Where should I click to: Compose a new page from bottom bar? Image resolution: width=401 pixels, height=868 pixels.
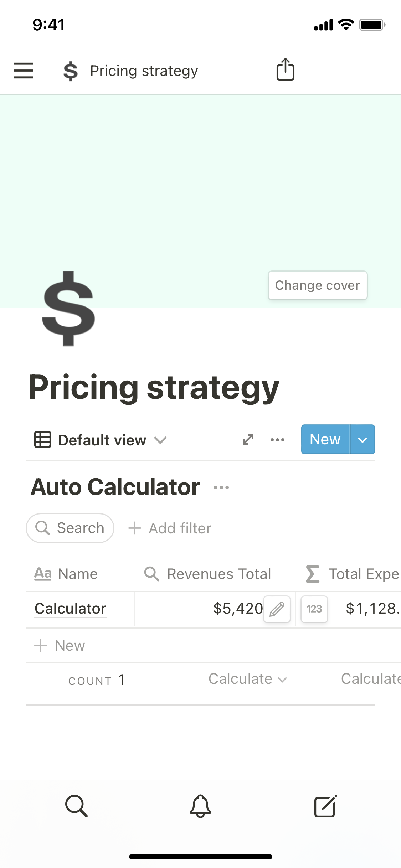click(325, 806)
